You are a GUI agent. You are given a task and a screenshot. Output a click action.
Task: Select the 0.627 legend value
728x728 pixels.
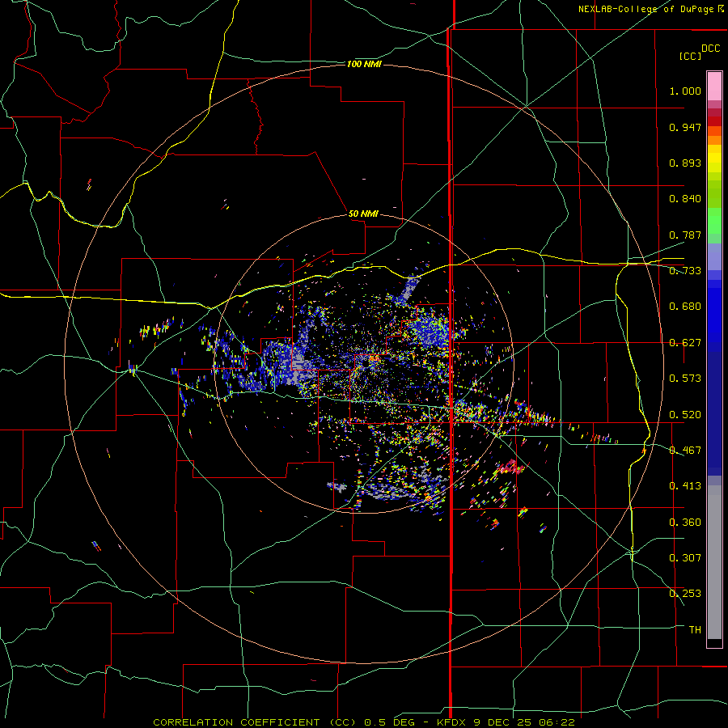(x=685, y=343)
